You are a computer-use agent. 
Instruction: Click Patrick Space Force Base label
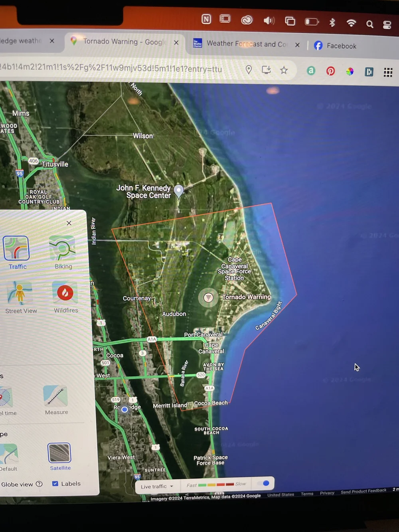[x=210, y=460]
